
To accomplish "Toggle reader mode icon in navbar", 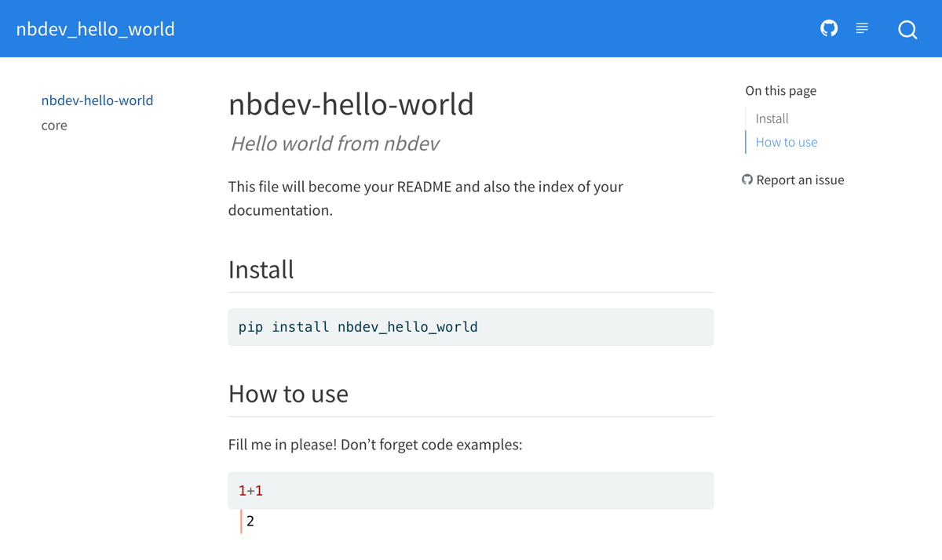I will pyautogui.click(x=862, y=28).
